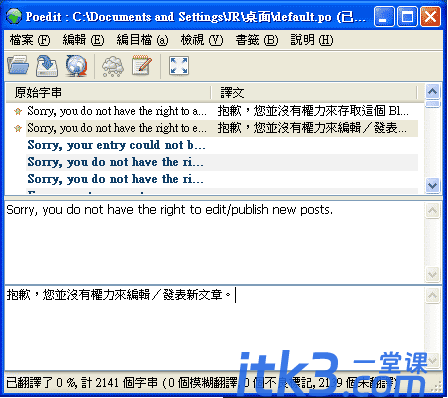Click the source text 'Sorry, you do not have the right to edit/publish new posts.'
The image size is (448, 398).
coord(170,210)
